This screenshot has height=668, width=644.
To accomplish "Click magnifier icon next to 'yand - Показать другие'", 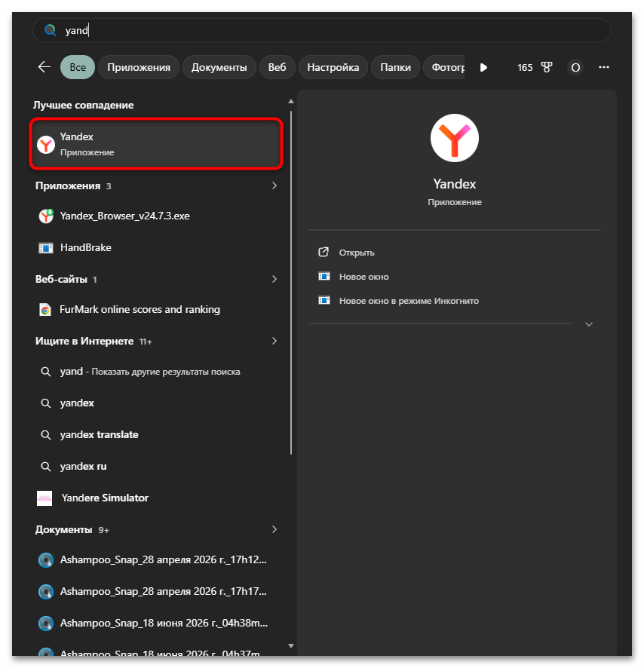I will [45, 372].
